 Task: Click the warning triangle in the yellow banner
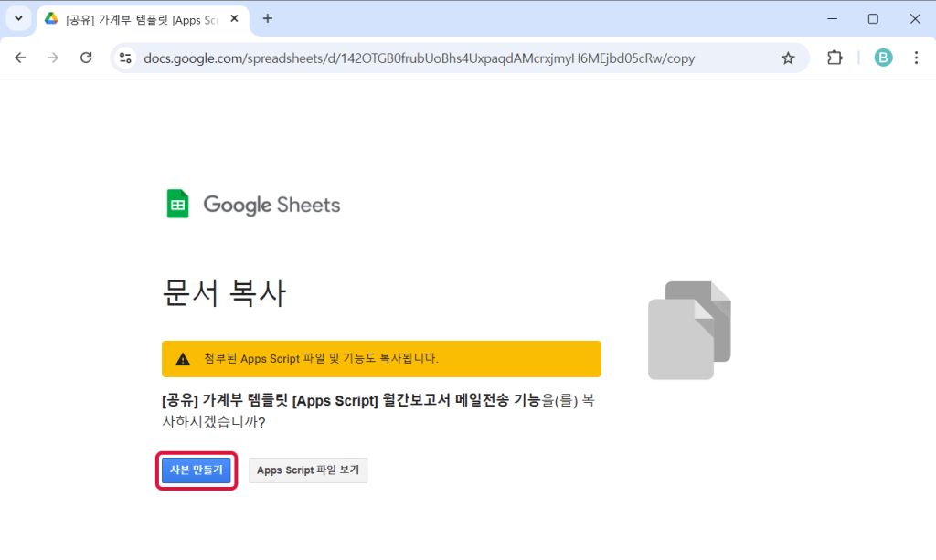click(183, 359)
